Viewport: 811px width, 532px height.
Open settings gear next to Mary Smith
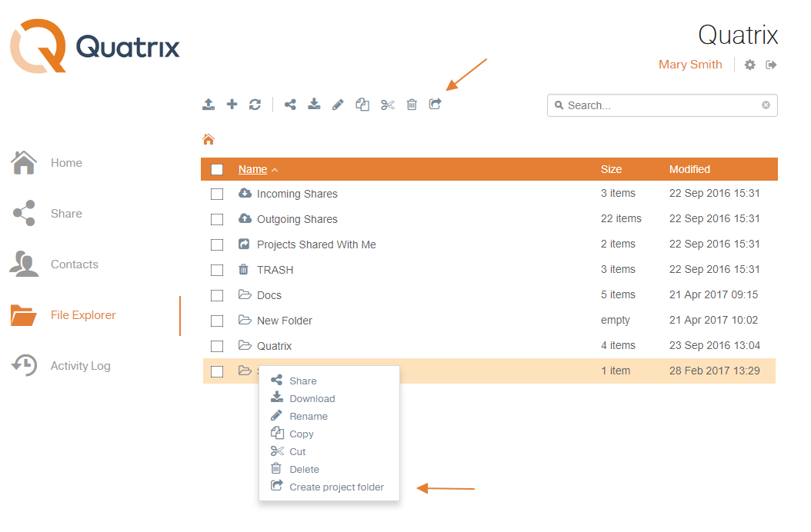[750, 65]
